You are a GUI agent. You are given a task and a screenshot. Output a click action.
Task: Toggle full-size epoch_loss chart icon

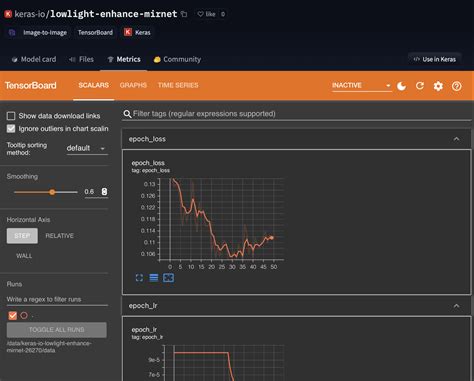coord(139,278)
